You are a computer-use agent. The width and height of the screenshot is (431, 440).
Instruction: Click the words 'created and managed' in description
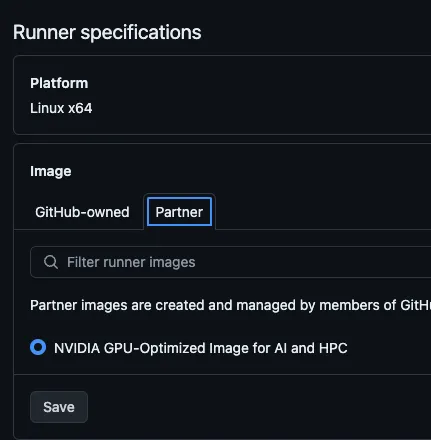point(225,305)
